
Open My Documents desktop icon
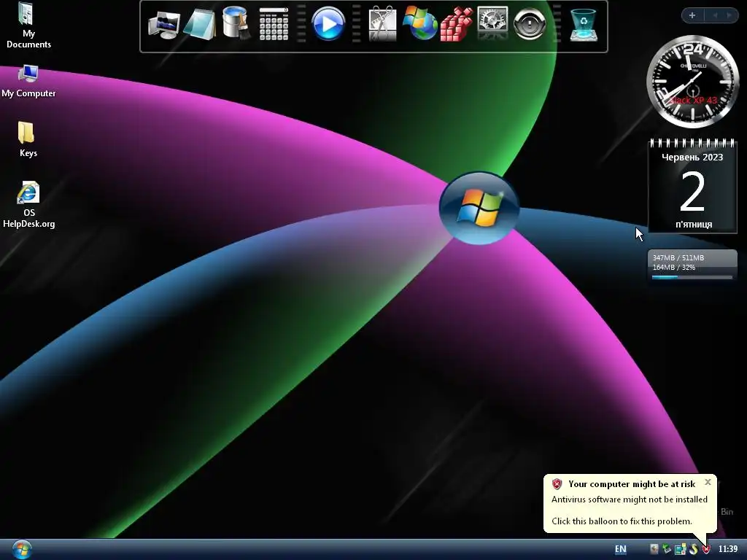[x=28, y=26]
